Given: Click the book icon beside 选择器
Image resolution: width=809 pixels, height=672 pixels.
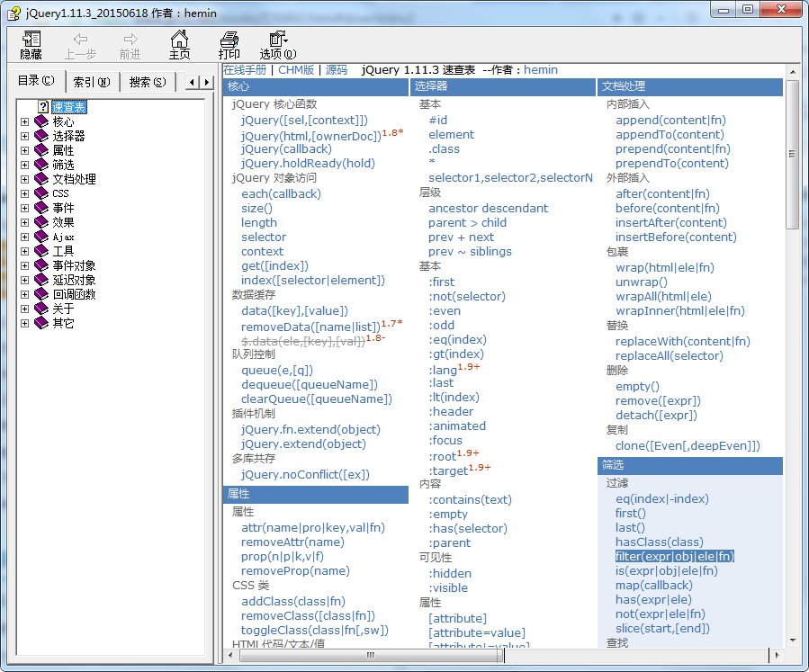Looking at the screenshot, I should point(41,136).
